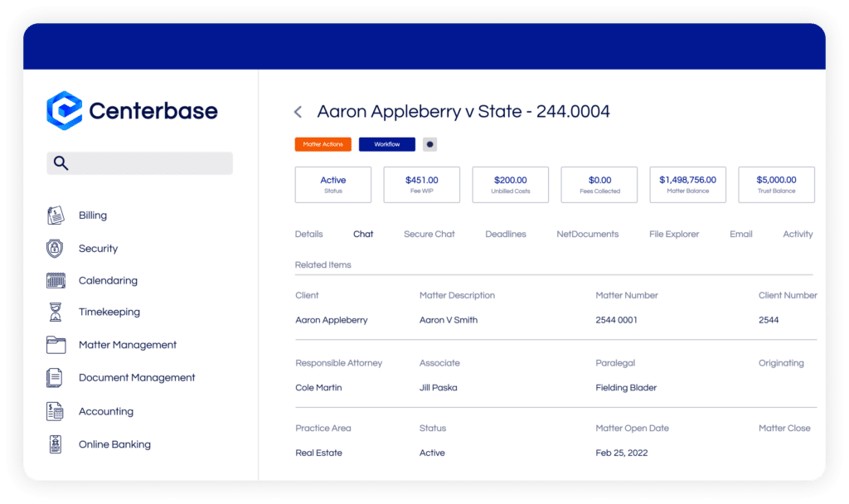Select the Document Management icon
Image resolution: width=849 pixels, height=504 pixels.
tap(55, 377)
